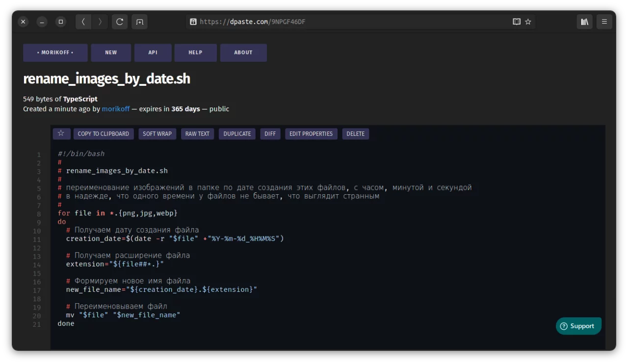Click the browser back arrow

83,22
